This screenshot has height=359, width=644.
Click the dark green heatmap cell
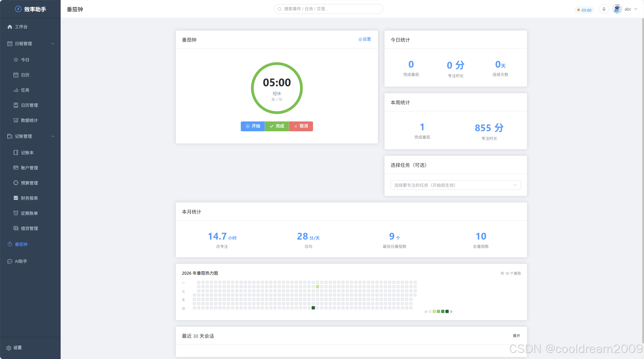313,308
